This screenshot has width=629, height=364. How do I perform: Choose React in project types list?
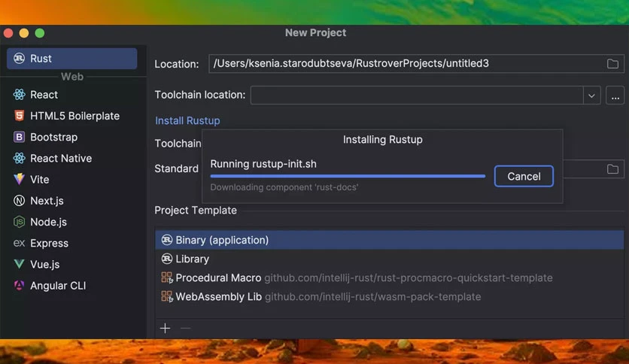point(72,95)
